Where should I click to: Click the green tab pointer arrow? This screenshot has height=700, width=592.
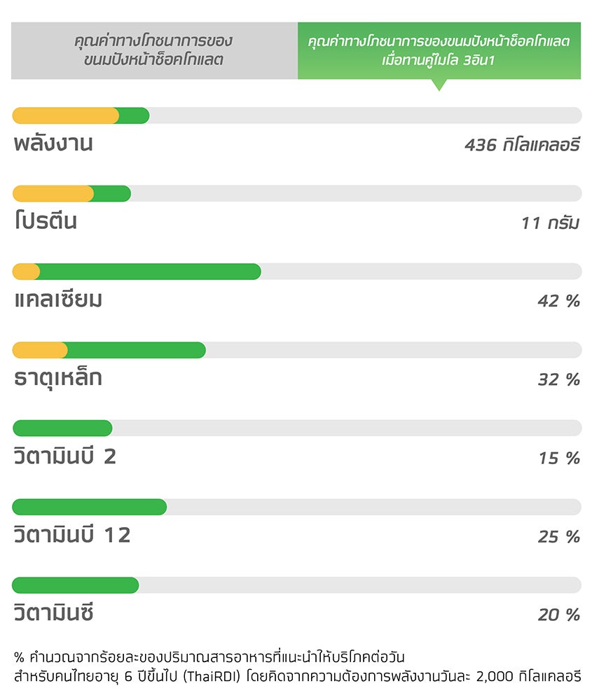(439, 85)
